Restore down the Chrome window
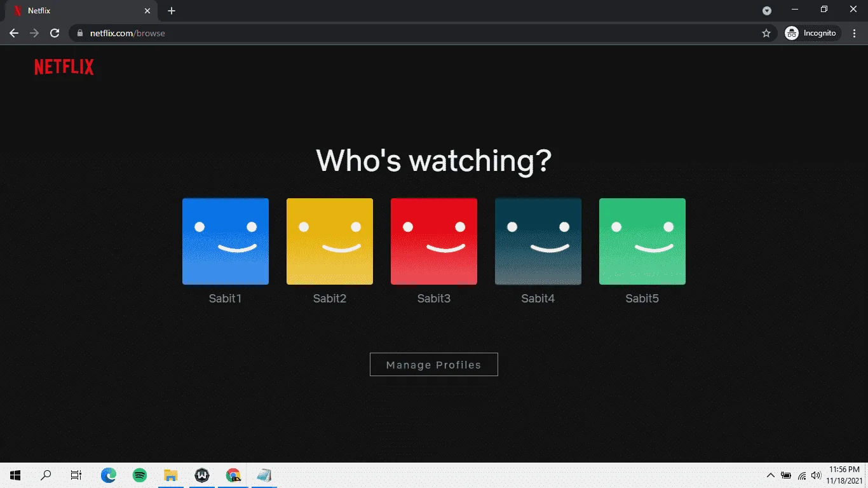The image size is (868, 488). pyautogui.click(x=824, y=10)
